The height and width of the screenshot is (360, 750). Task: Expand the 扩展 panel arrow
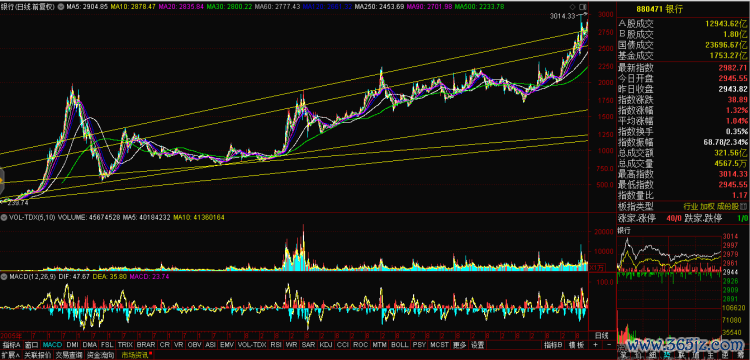tap(11, 355)
